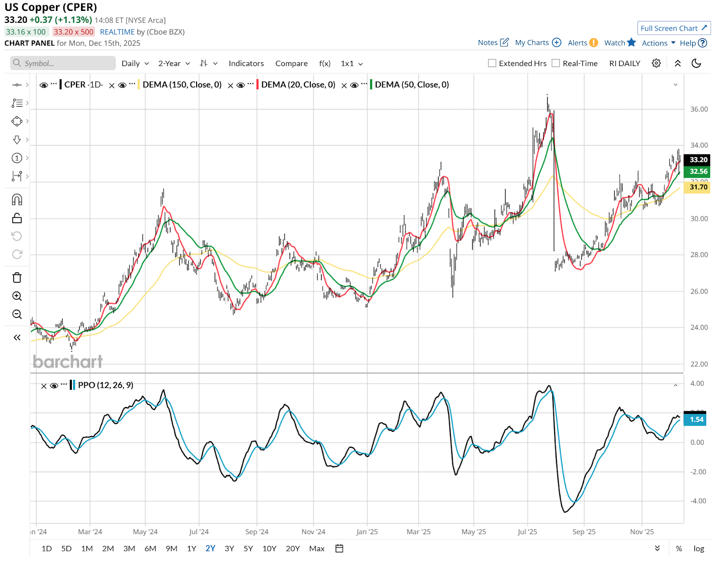
Task: Click the Full Screen Chart button
Action: coord(673,28)
